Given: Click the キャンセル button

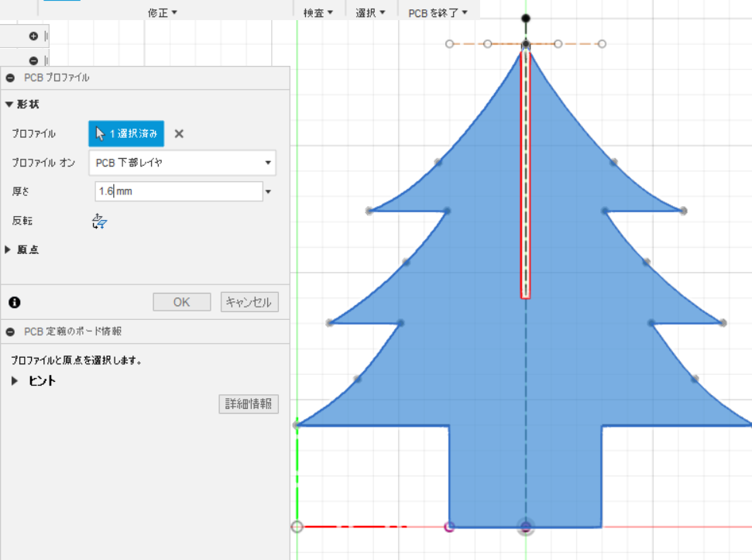Looking at the screenshot, I should (249, 302).
